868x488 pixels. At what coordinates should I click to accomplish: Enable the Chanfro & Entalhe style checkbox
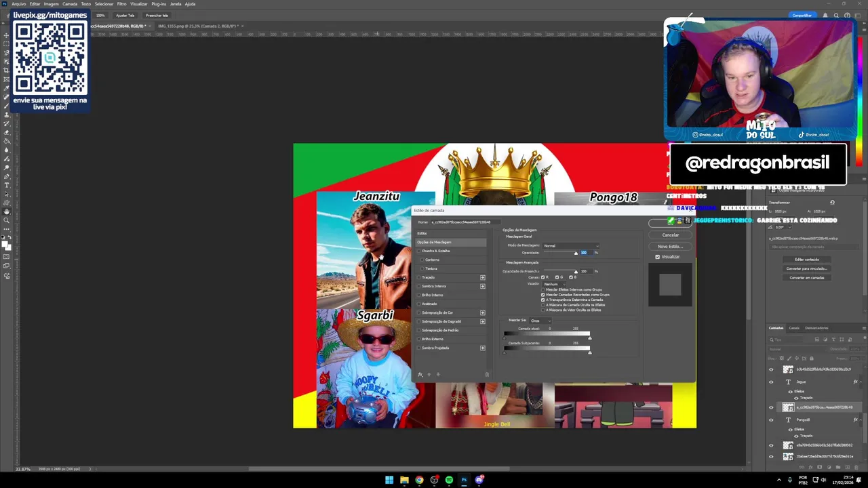click(418, 251)
